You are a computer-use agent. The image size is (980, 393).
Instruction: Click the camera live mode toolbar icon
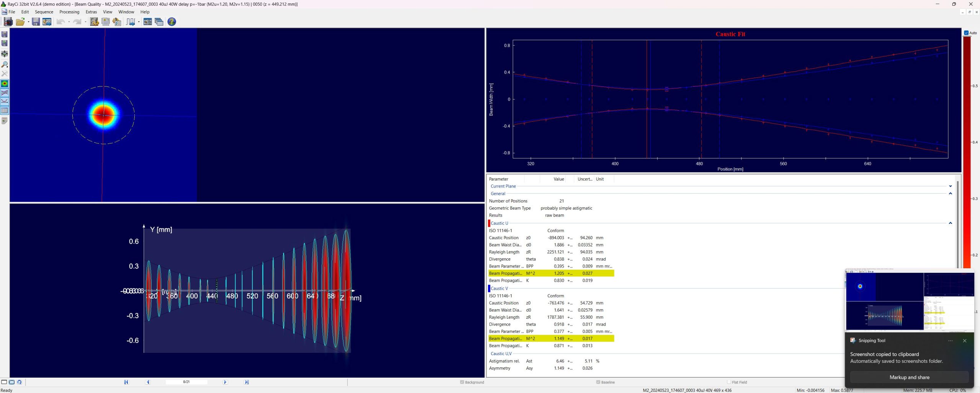pyautogui.click(x=8, y=22)
